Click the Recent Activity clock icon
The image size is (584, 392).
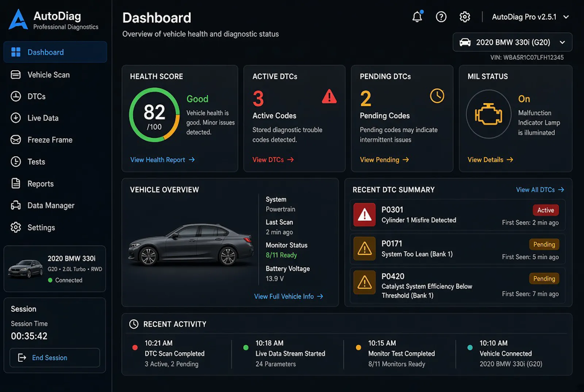(x=134, y=324)
